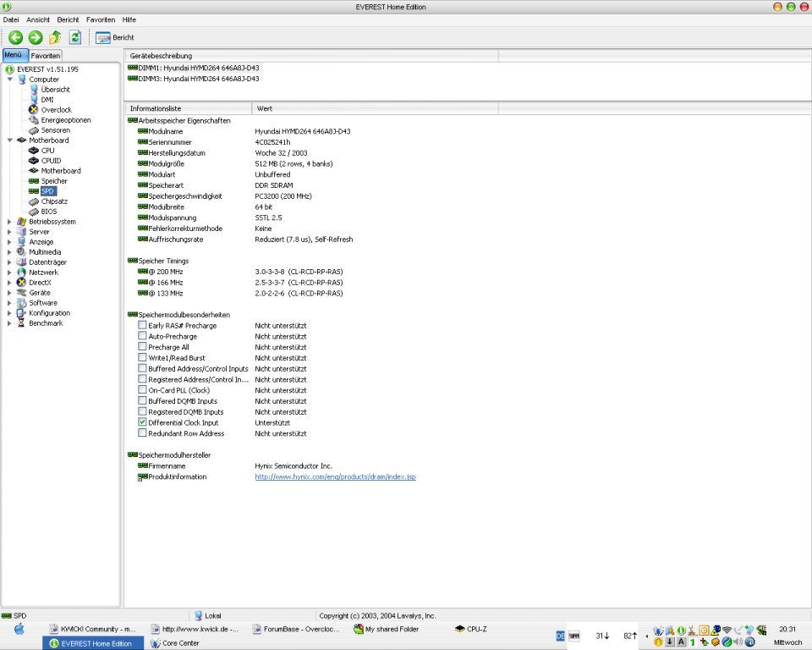Toggle Auto-Precharge checkbox
This screenshot has width=812, height=650.
pyautogui.click(x=142, y=336)
